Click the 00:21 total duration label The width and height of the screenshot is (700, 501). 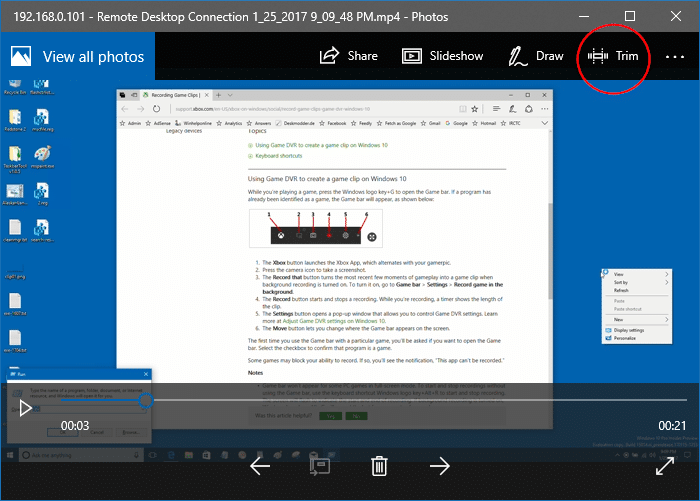pos(671,425)
